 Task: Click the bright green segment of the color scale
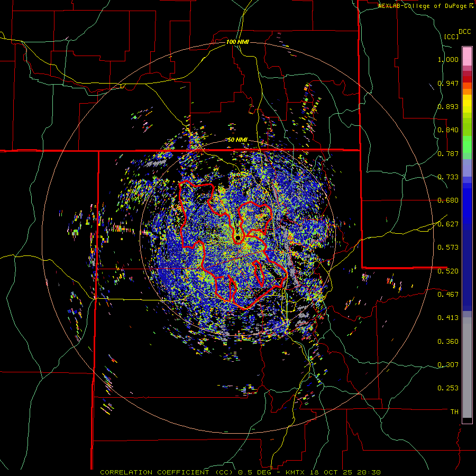point(467,144)
